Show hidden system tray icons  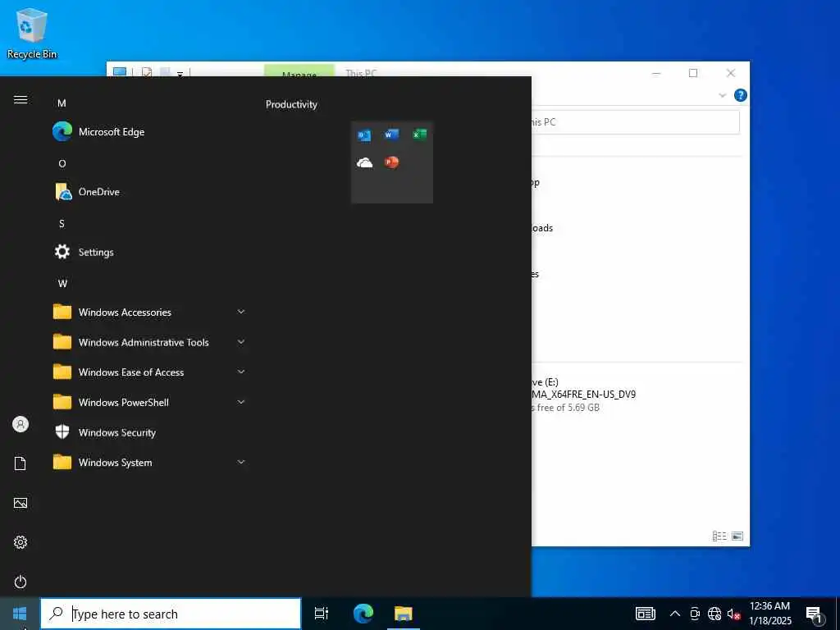675,614
